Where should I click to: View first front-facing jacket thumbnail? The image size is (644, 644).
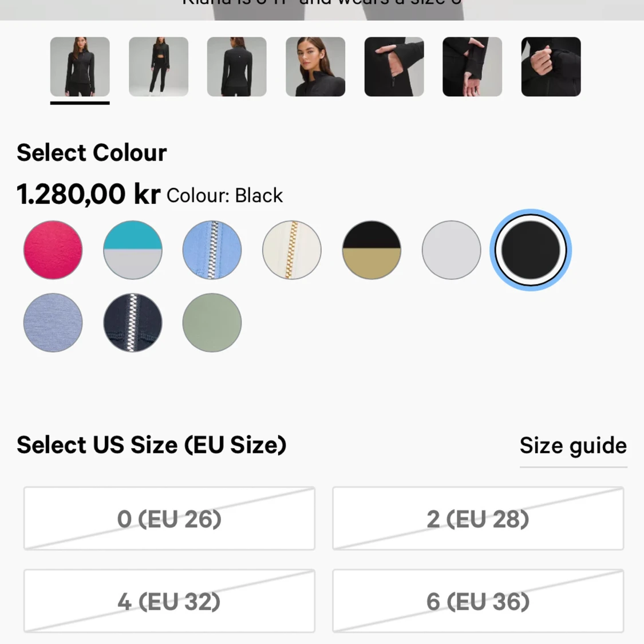80,66
